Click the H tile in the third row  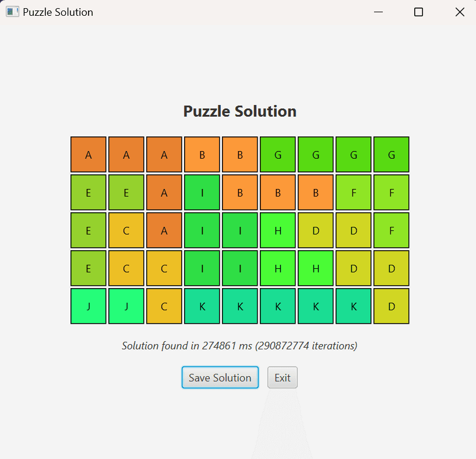pos(278,230)
